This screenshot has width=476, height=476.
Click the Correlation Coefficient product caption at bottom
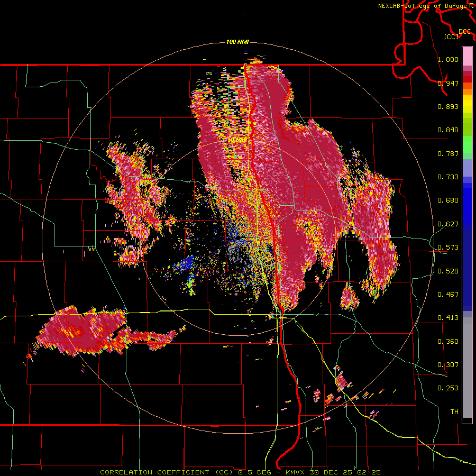coord(241,472)
